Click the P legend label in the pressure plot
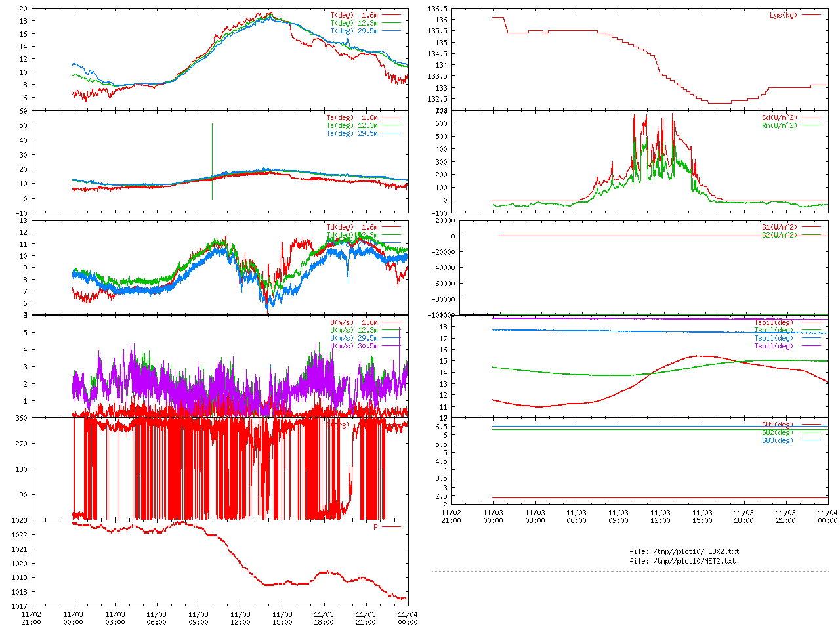This screenshot has width=840, height=630. point(375,527)
